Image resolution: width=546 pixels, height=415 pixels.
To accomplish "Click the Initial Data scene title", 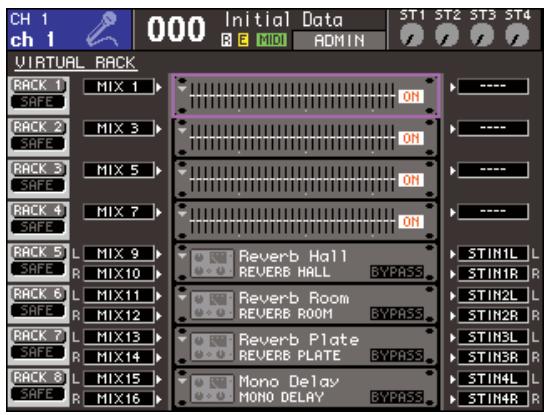I will point(284,20).
